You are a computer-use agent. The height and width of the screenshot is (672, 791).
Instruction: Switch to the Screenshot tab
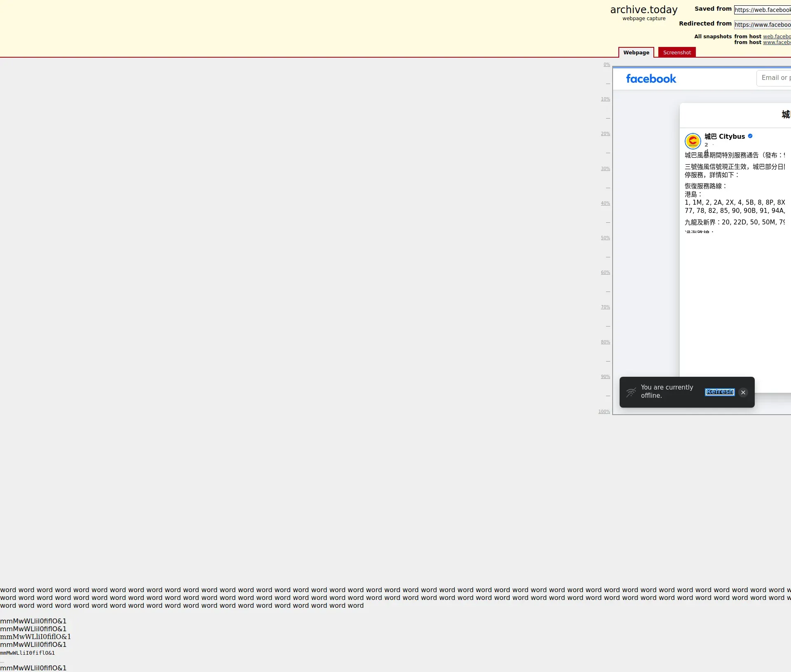677,52
